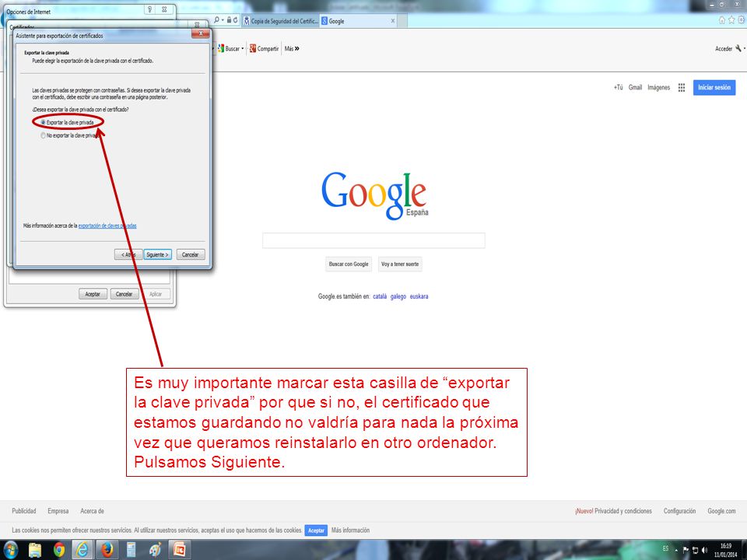This screenshot has width=747, height=560.
Task: Click the +Tú link on Google
Action: click(x=618, y=88)
